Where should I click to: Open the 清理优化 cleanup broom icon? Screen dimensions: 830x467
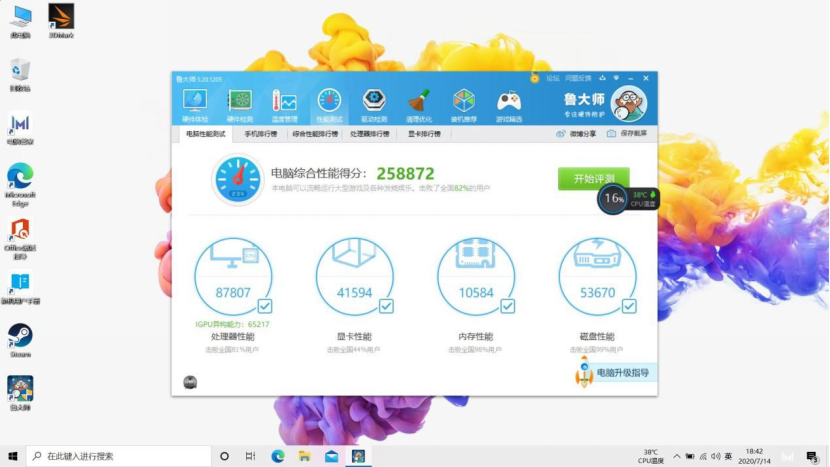(x=419, y=102)
